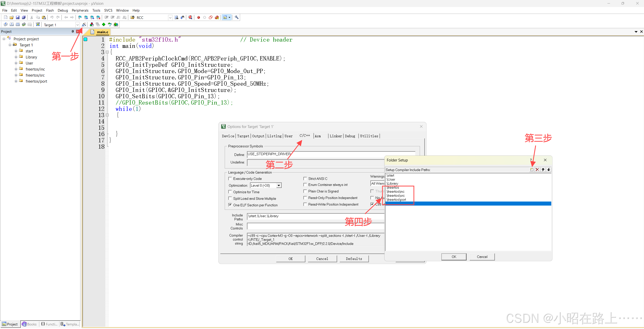Check Strict ANSI C option
The height and width of the screenshot is (329, 644).
[305, 179]
